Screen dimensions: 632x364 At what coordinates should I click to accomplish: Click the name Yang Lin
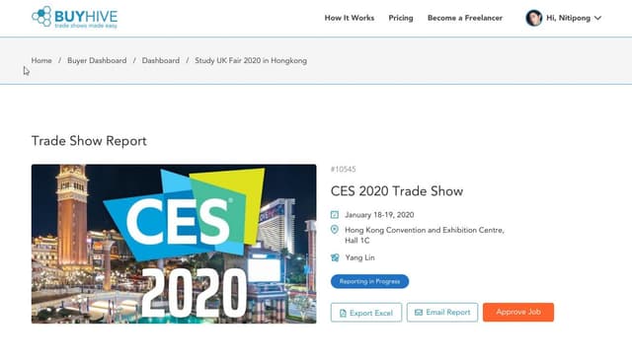[359, 257]
